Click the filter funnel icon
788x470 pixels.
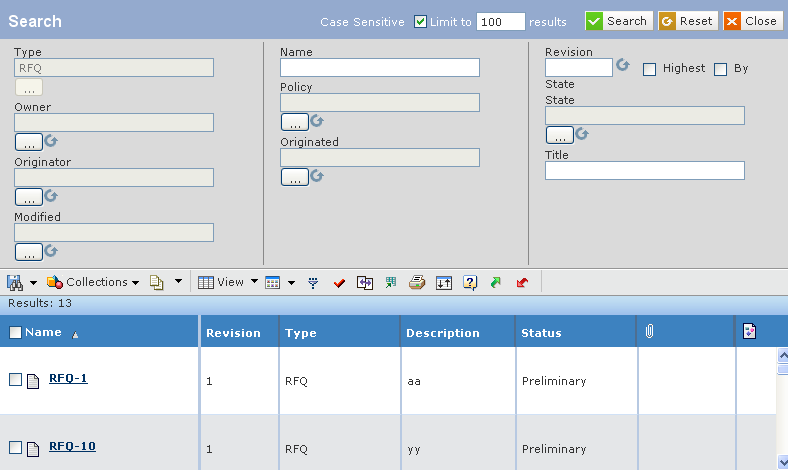[x=313, y=283]
